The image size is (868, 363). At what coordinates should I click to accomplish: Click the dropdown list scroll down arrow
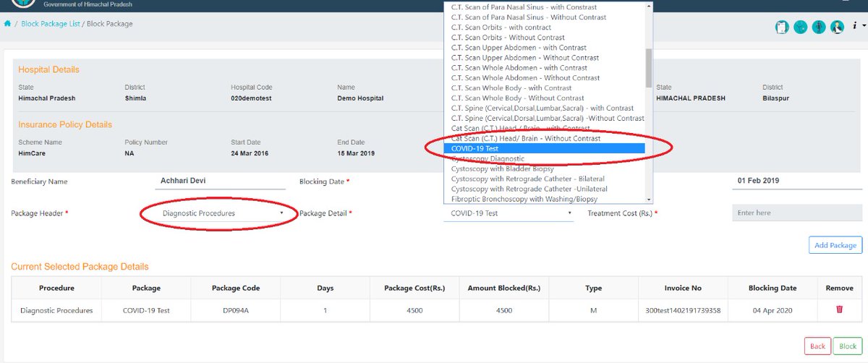pos(649,199)
